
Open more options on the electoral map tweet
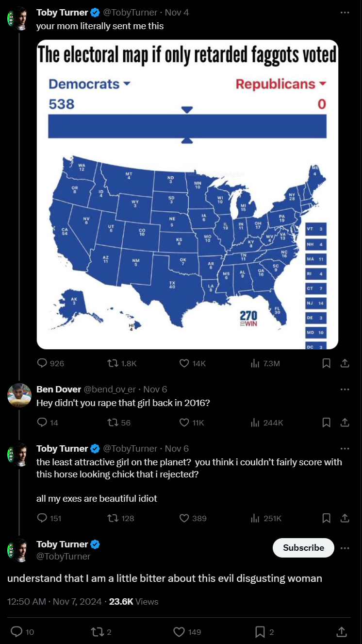[x=345, y=13]
